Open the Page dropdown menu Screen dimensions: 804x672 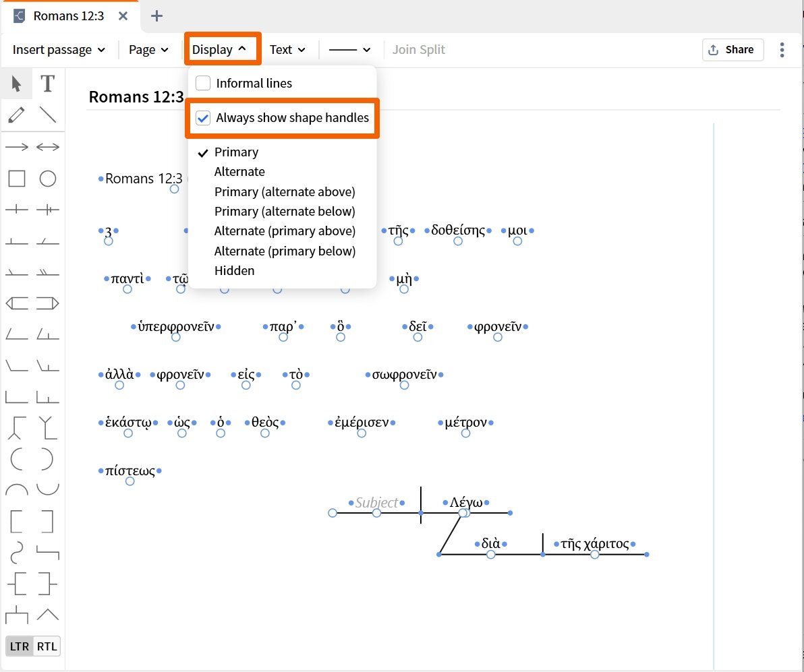click(148, 50)
